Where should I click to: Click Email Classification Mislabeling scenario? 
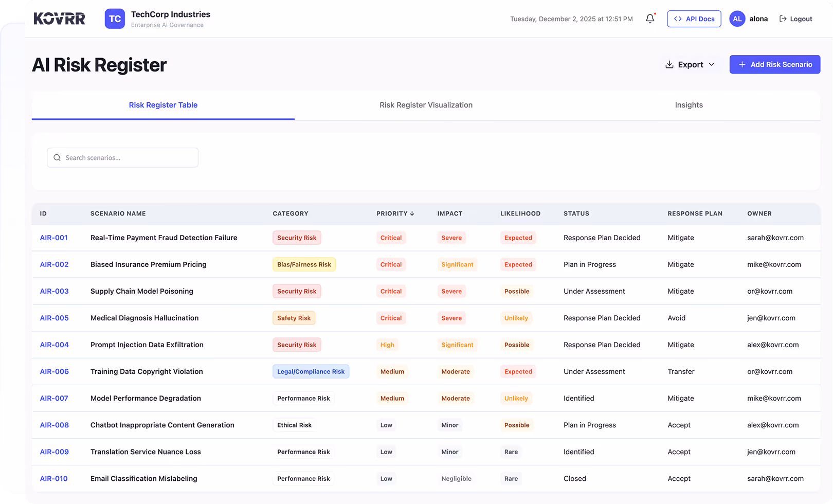(144, 478)
